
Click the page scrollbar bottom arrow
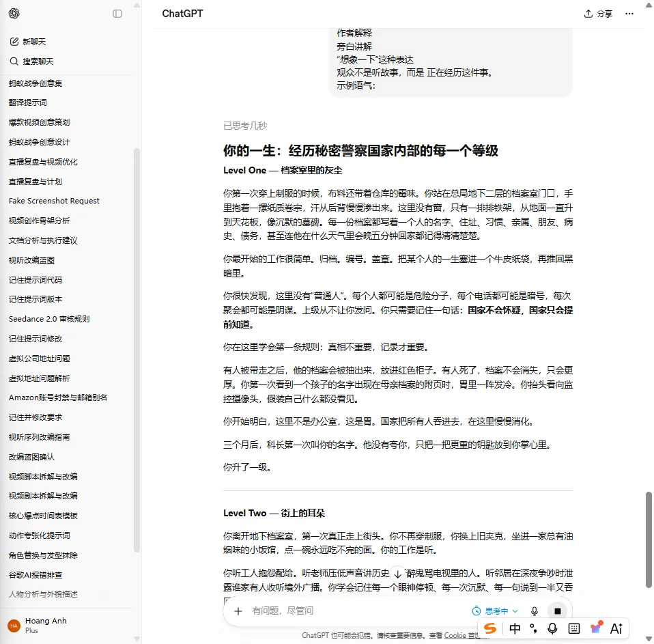pyautogui.click(x=649, y=639)
